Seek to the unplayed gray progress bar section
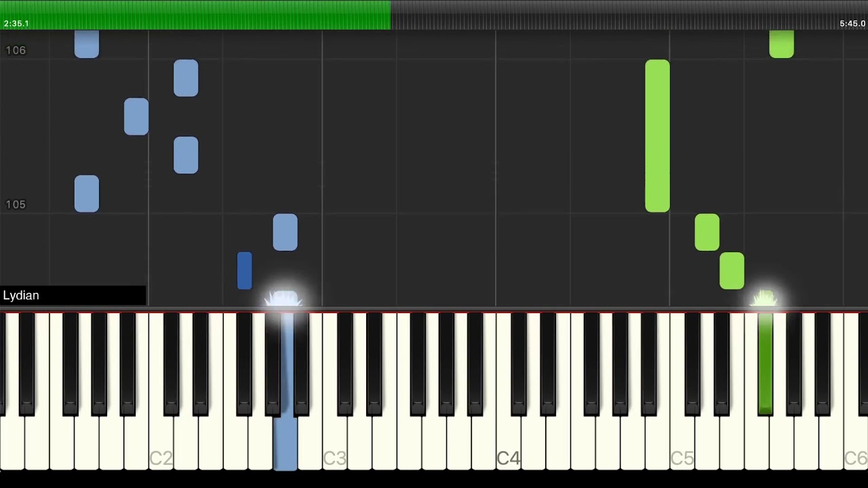This screenshot has width=868, height=488. (629, 14)
